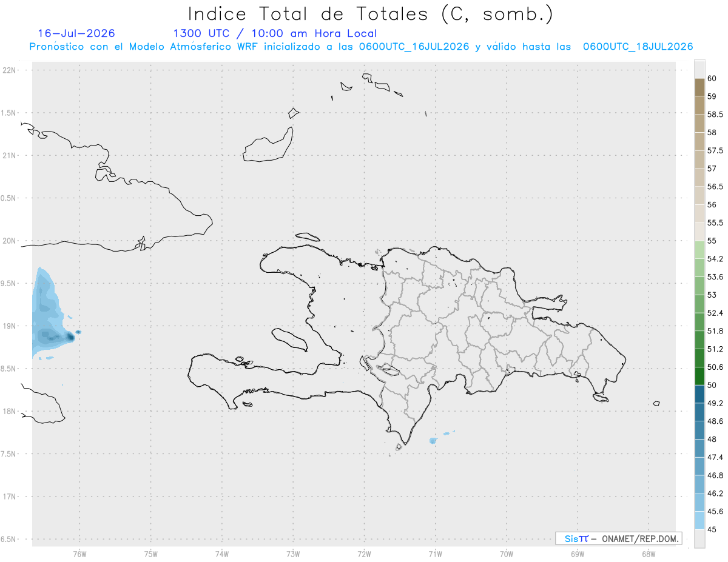Click the colorbar label '48'
Screen dimensions: 728x562
[712, 439]
